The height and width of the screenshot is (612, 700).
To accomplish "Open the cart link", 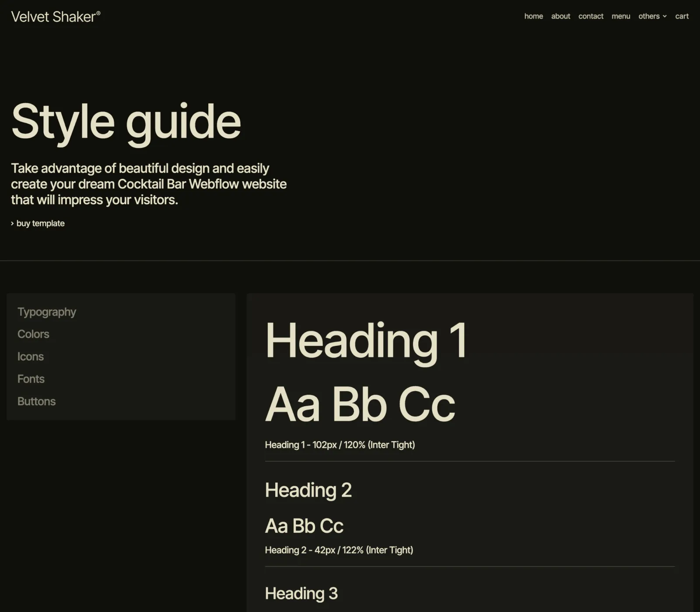I will click(x=682, y=16).
